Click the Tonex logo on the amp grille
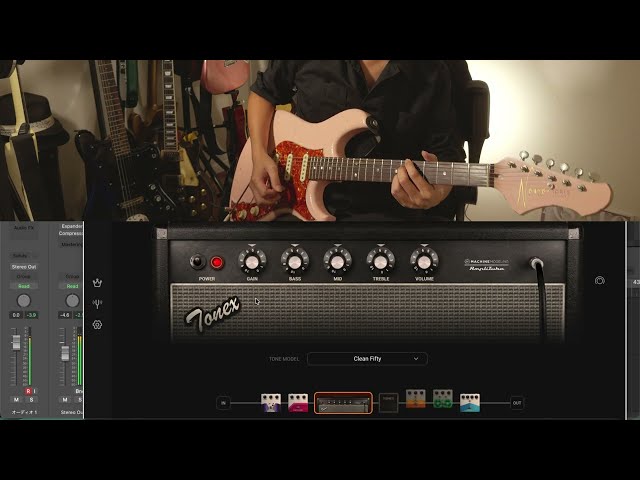The width and height of the screenshot is (640, 480). [x=212, y=315]
